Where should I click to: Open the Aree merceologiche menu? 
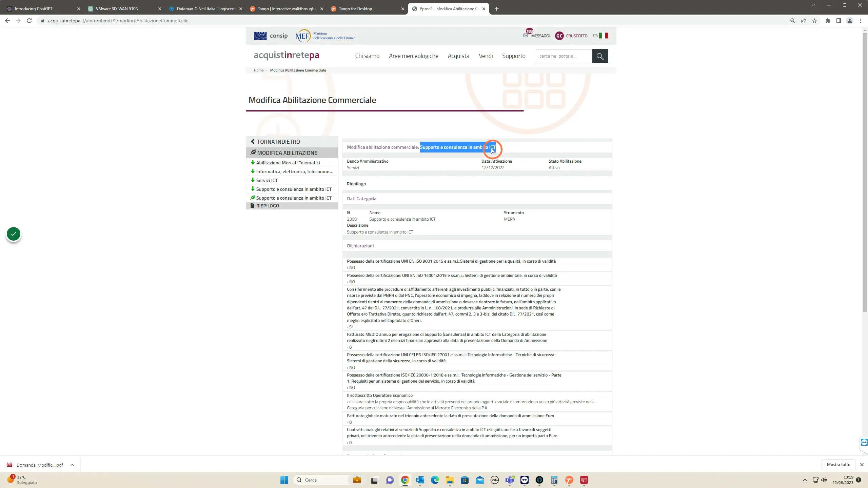[414, 56]
